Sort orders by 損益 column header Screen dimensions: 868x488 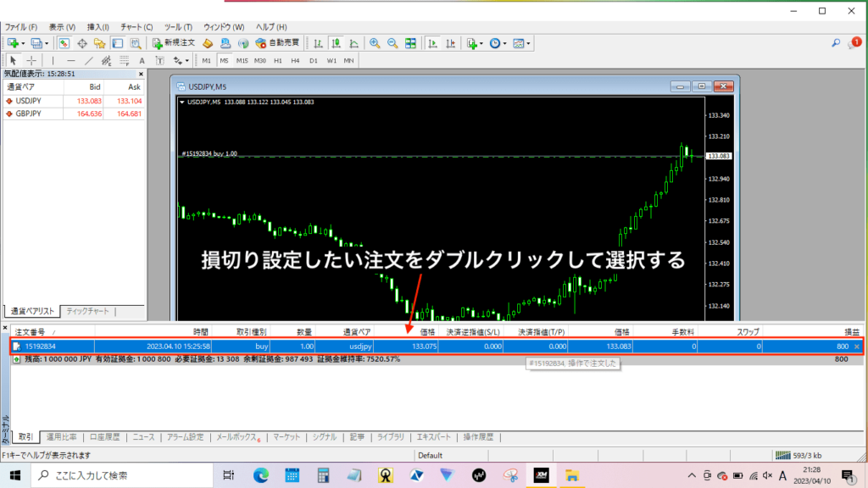[852, 332]
